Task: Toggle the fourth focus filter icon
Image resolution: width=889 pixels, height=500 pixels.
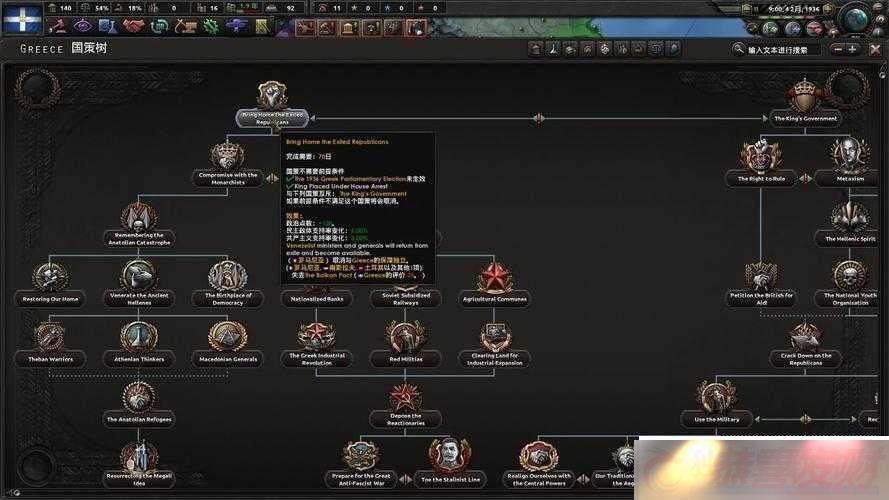Action: tap(588, 49)
